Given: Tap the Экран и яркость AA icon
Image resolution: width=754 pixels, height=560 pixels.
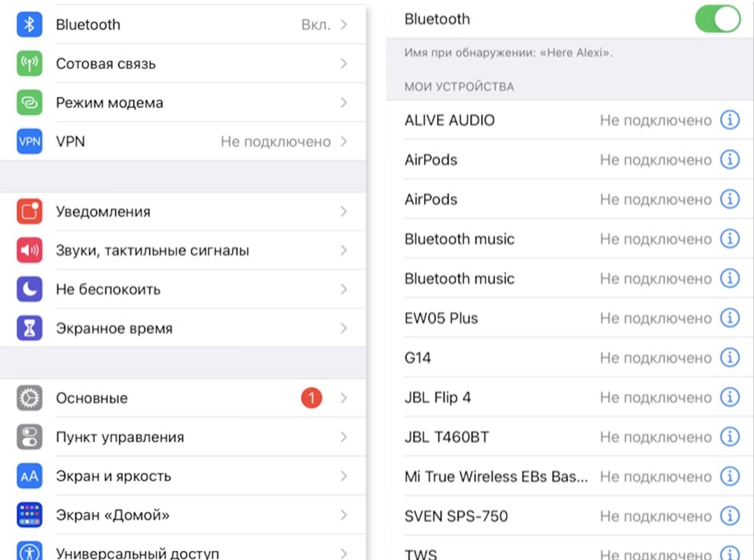Looking at the screenshot, I should [x=29, y=476].
